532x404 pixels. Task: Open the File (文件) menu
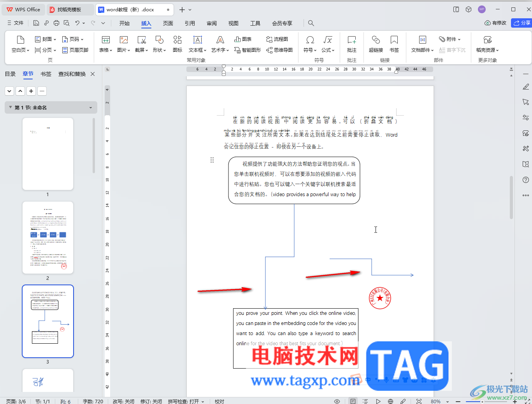pos(16,23)
